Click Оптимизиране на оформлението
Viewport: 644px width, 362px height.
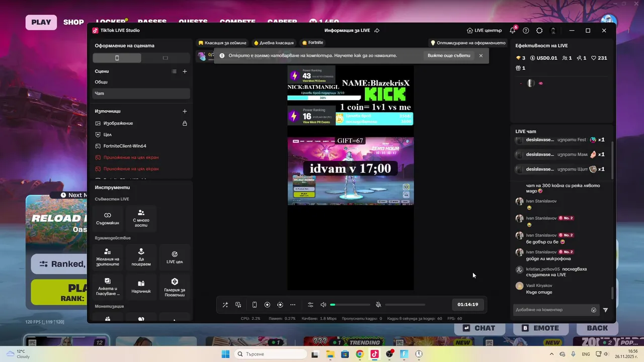(x=468, y=43)
